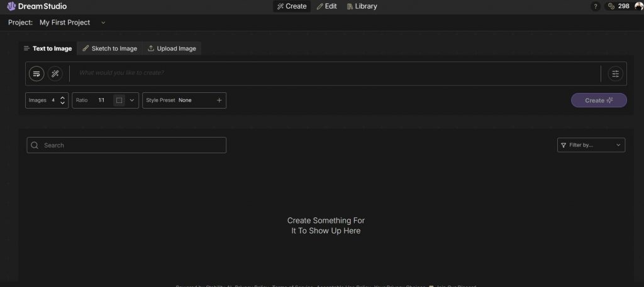Open the help question mark icon
The height and width of the screenshot is (287, 644).
(596, 6)
